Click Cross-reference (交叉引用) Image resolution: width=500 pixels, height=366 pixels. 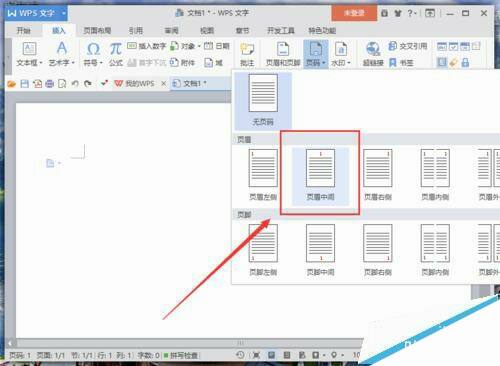[408, 46]
